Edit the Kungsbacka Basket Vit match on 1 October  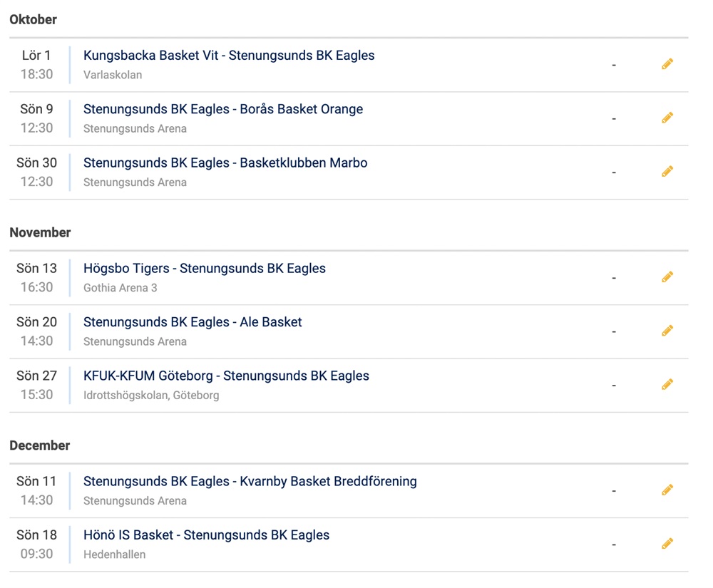(x=667, y=64)
